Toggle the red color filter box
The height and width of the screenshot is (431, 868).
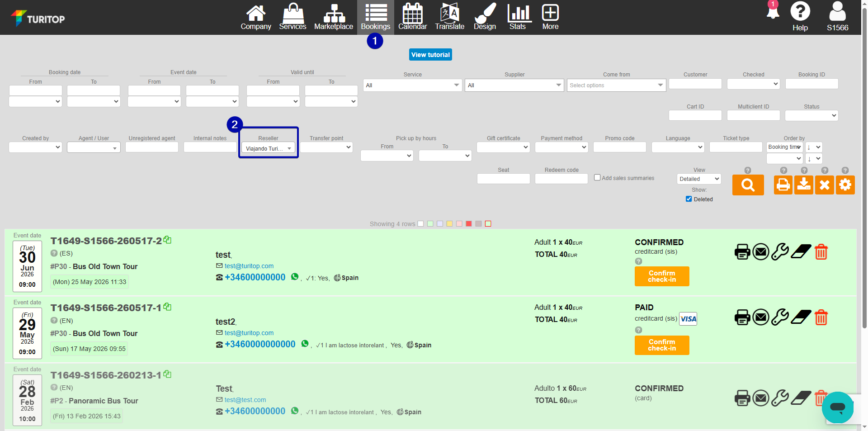[469, 224]
